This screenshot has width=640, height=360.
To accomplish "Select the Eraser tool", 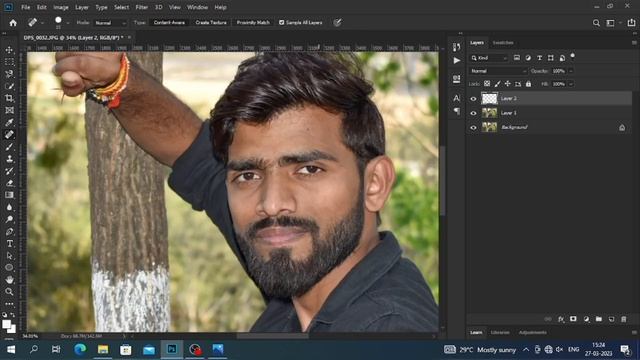I will (x=9, y=183).
